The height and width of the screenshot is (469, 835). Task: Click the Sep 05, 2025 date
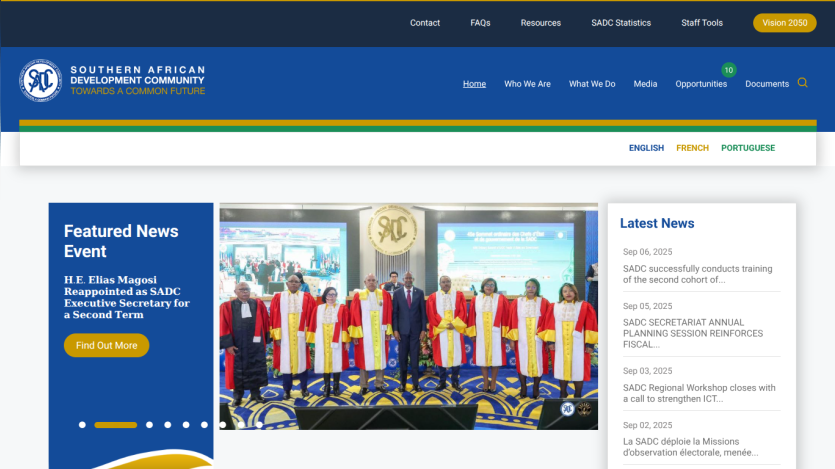click(648, 306)
